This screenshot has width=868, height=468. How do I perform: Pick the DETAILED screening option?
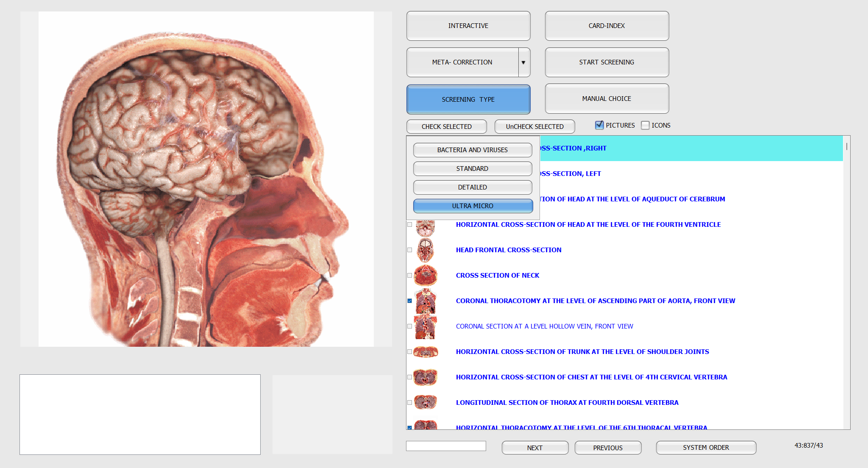[473, 187]
